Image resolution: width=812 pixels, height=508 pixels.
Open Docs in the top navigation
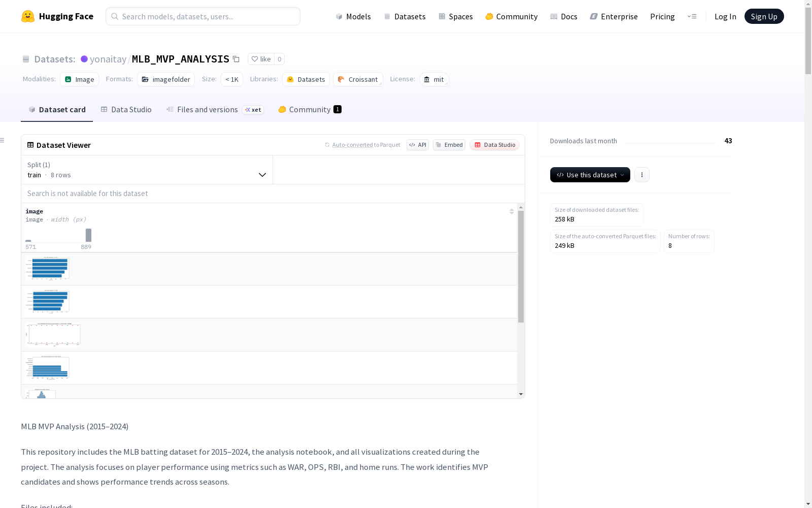point(564,16)
